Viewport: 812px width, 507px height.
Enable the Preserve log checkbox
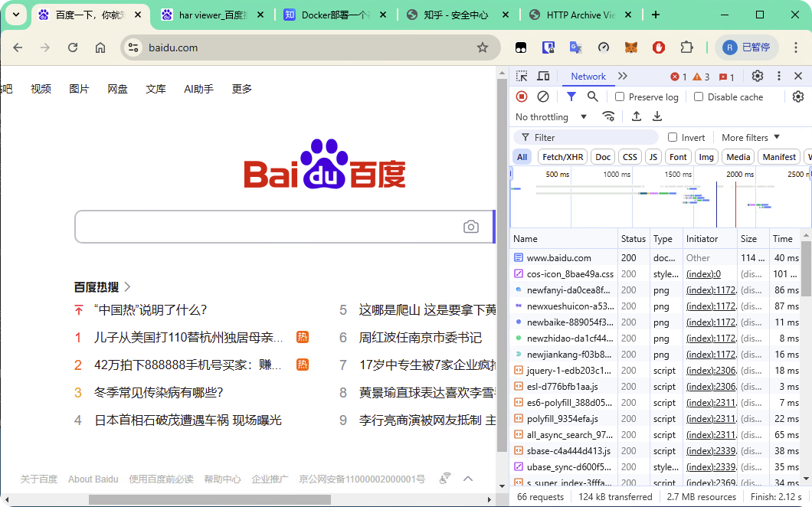click(620, 96)
